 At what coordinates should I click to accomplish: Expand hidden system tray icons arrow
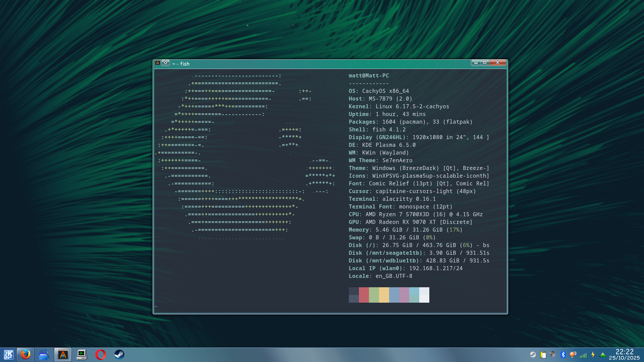point(603,355)
